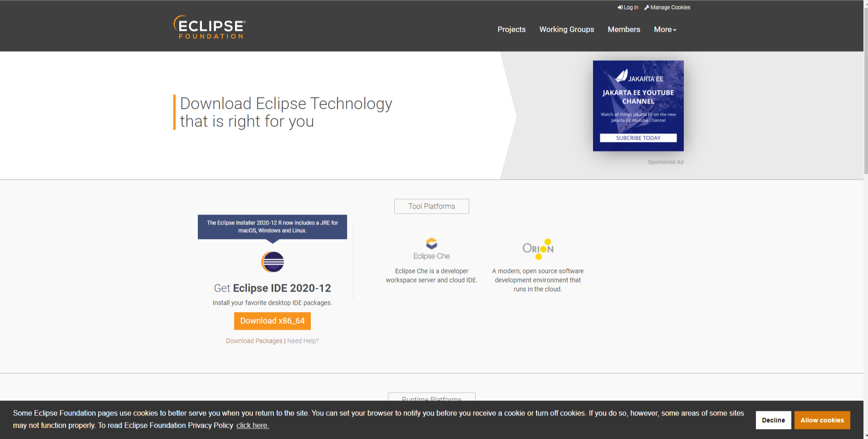The image size is (868, 439).
Task: Click 'Download Eclipse Technology' heading
Action: coord(286,112)
